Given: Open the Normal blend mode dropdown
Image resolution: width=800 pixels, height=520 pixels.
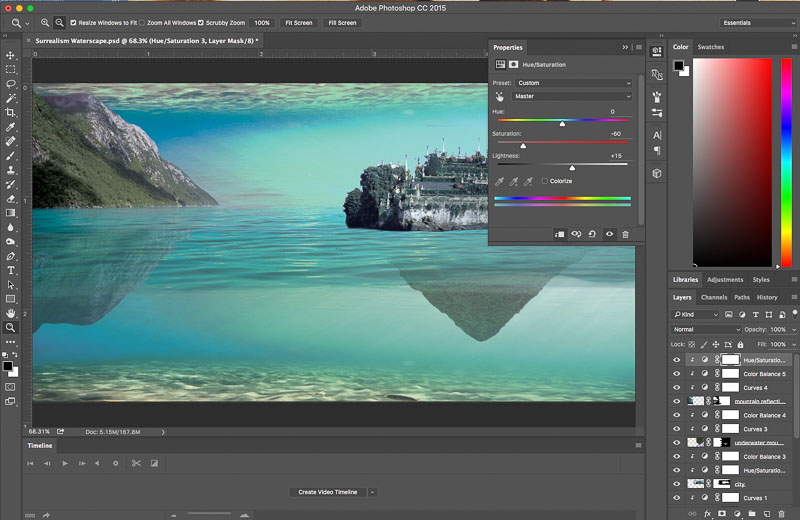Looking at the screenshot, I should (706, 329).
